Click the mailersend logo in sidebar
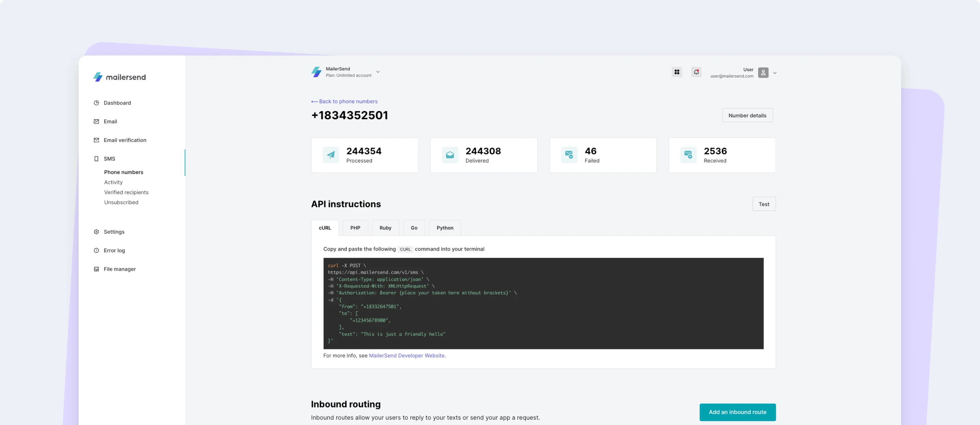Screen dimensions: 980x425 click(119, 77)
